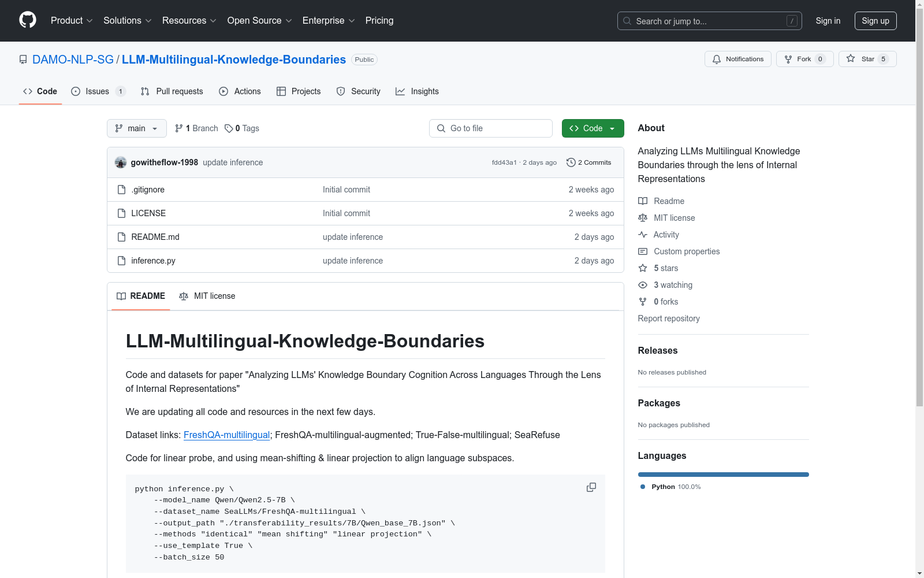Open the Pricing page link
924x578 pixels.
[379, 21]
